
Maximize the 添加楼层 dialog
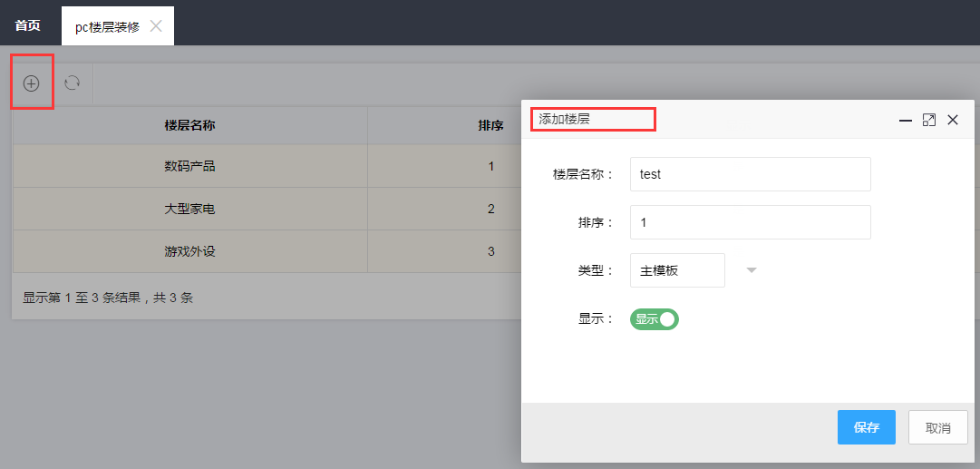pos(929,120)
